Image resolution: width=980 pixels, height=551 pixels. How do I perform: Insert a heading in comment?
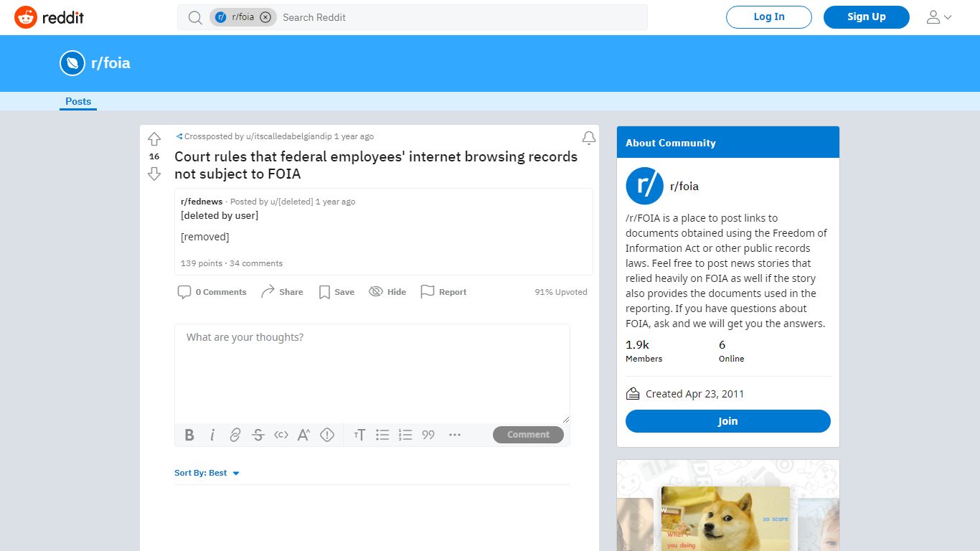[360, 435]
